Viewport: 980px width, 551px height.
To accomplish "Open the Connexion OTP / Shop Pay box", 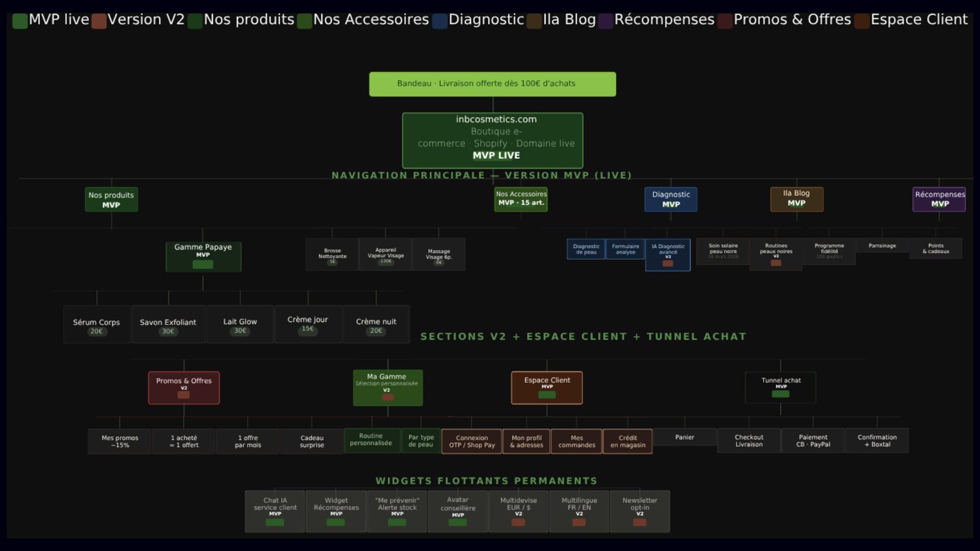I will [472, 441].
